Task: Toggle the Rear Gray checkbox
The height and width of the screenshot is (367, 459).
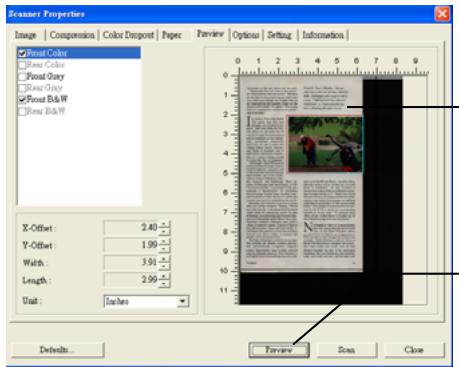Action: (x=22, y=88)
